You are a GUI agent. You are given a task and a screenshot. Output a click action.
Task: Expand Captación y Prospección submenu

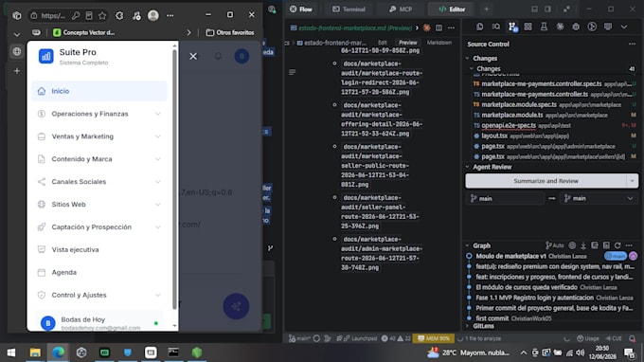(x=99, y=226)
